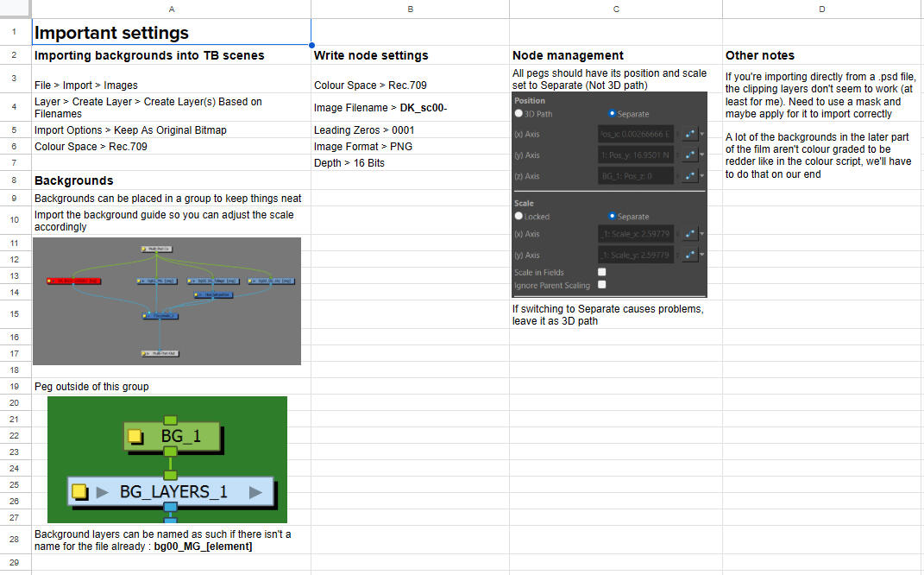Open dropdown arrow beside Position y Axis
The width and height of the screenshot is (924, 575).
(x=701, y=155)
